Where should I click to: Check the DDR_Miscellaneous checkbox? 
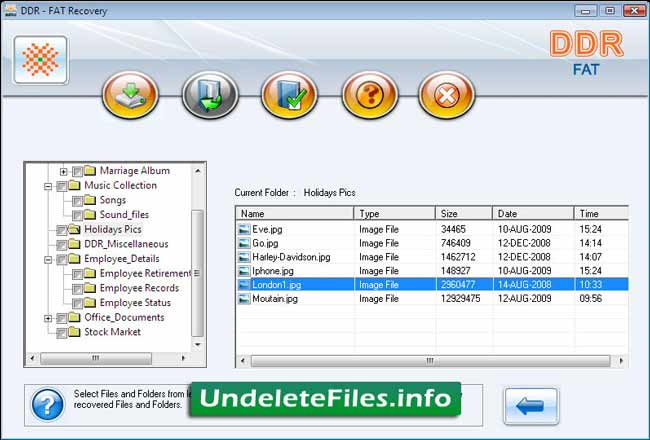(x=61, y=245)
